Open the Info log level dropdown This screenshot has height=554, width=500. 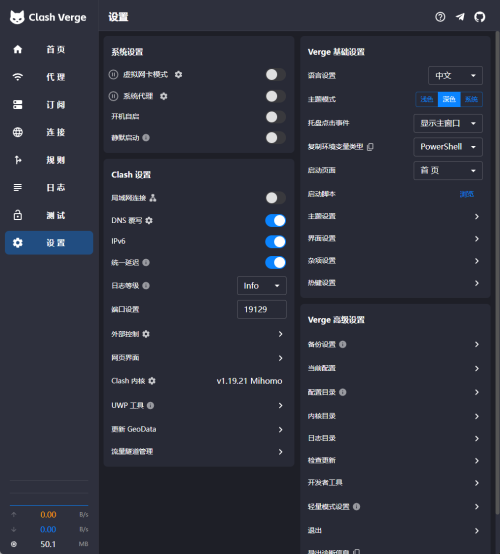262,285
